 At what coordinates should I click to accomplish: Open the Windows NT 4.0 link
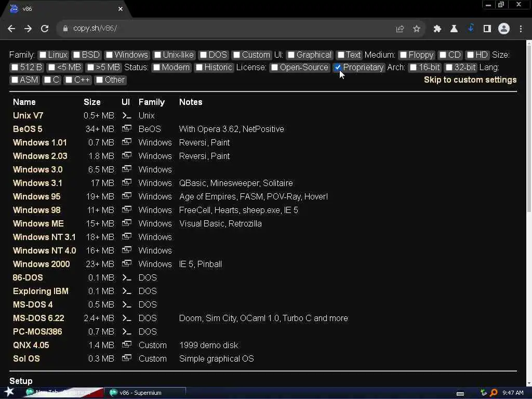coord(45,250)
